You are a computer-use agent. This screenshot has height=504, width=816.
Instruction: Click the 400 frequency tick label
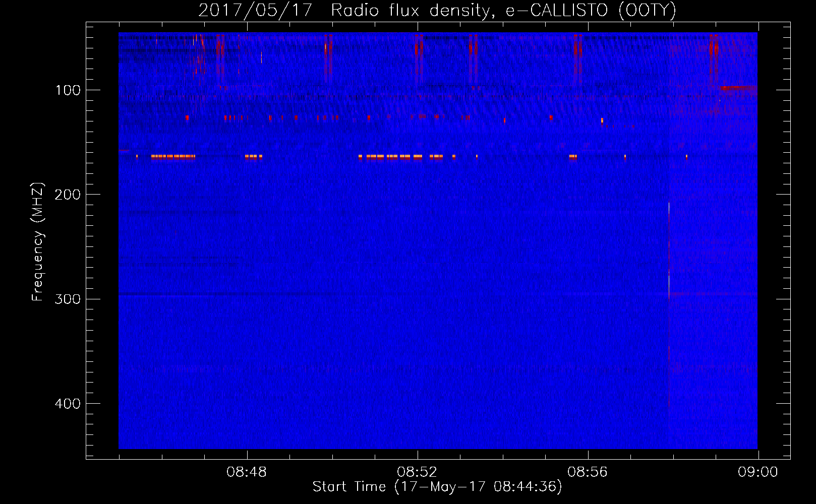(68, 403)
